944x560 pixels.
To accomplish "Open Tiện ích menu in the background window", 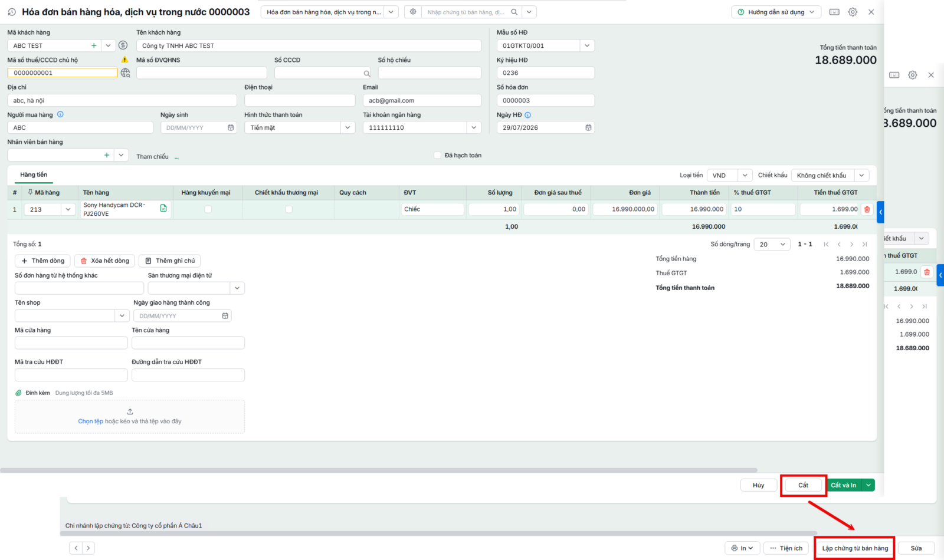I will (x=786, y=548).
